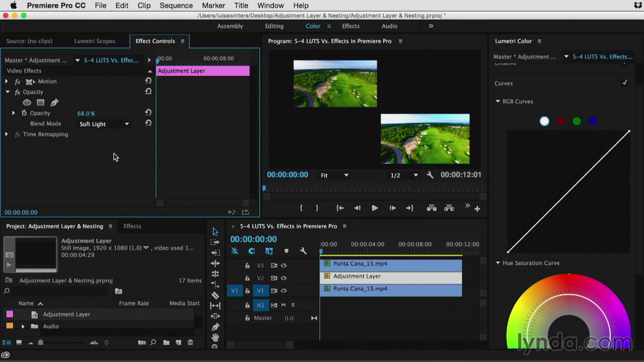The height and width of the screenshot is (362, 644).
Task: Collapse the Opacity effect section
Action: tap(8, 92)
